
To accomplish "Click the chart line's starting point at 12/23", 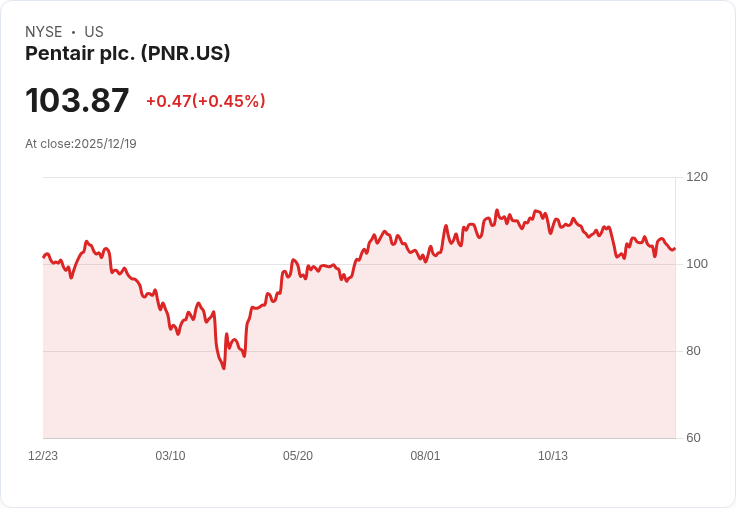I will point(44,257).
